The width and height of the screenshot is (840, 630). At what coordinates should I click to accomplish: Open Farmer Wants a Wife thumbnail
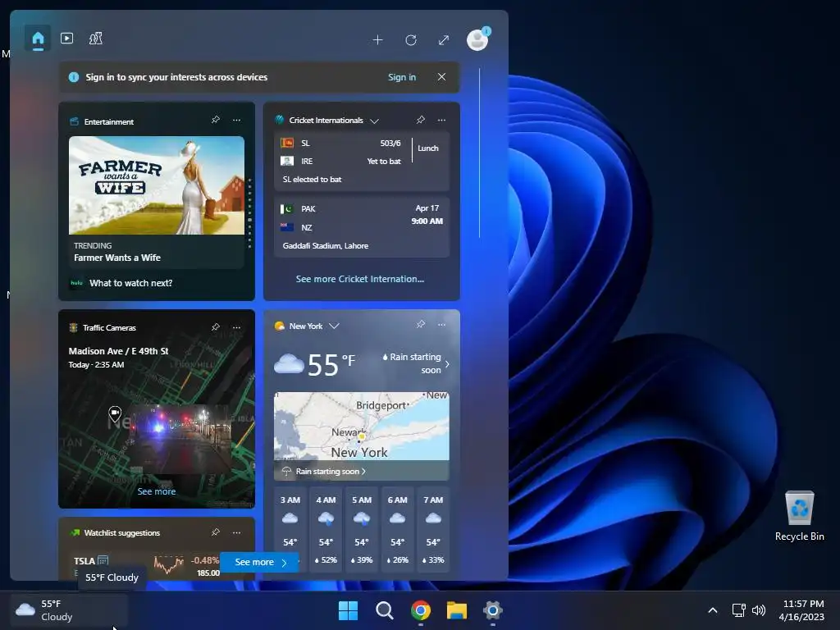coord(157,185)
